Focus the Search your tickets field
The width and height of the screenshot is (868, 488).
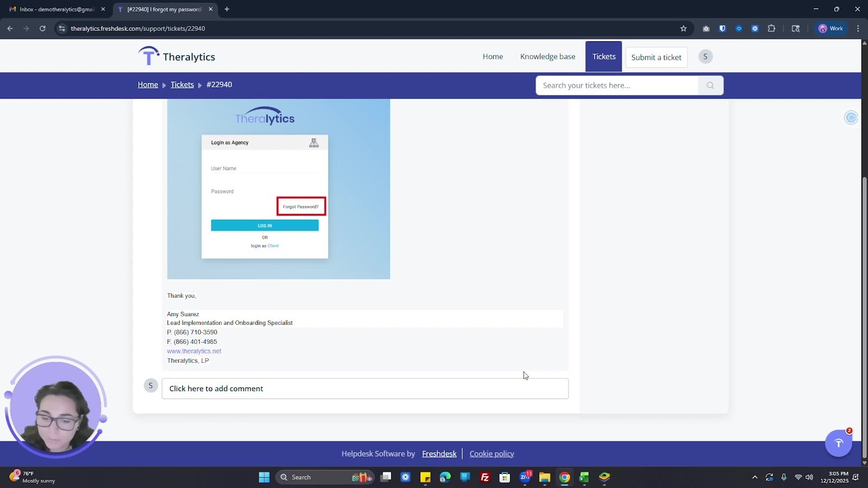tap(617, 85)
